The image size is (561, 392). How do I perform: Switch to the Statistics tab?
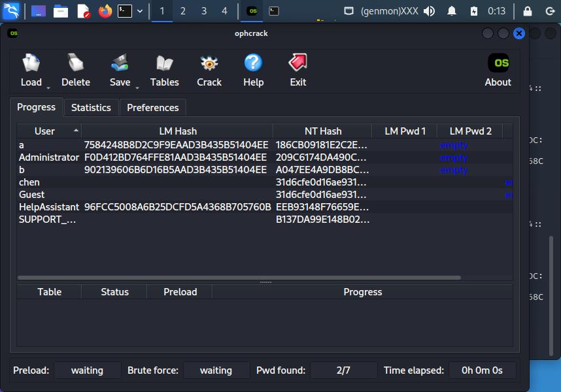[x=91, y=107]
